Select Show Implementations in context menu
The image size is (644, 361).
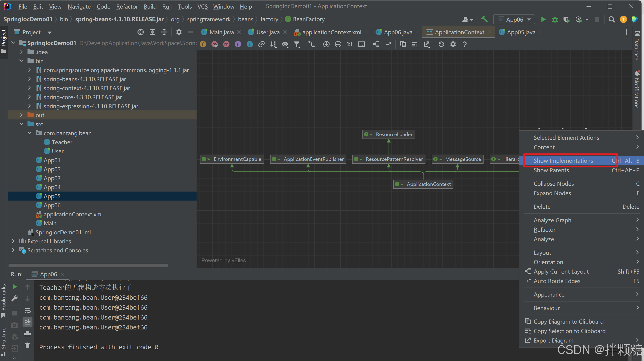[563, 161]
